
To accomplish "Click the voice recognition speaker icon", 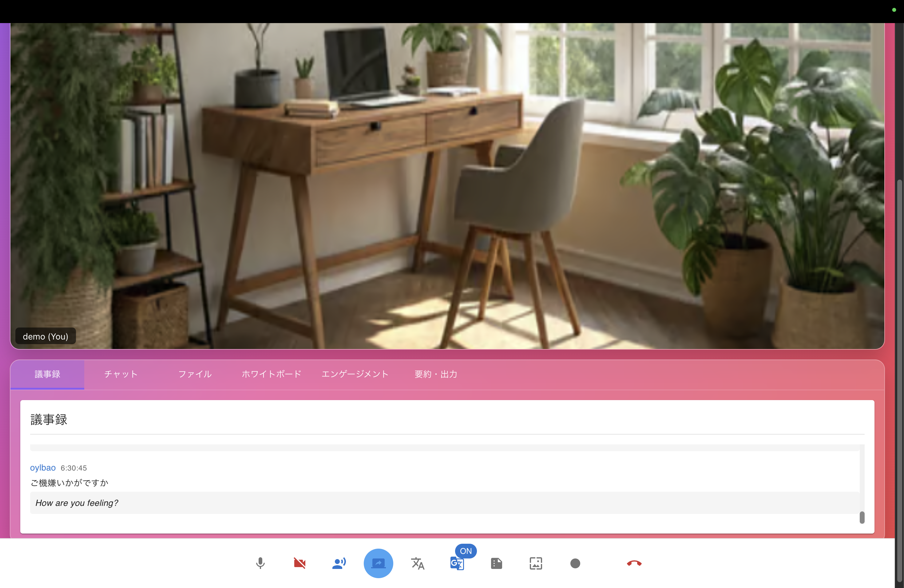I will coord(339,563).
